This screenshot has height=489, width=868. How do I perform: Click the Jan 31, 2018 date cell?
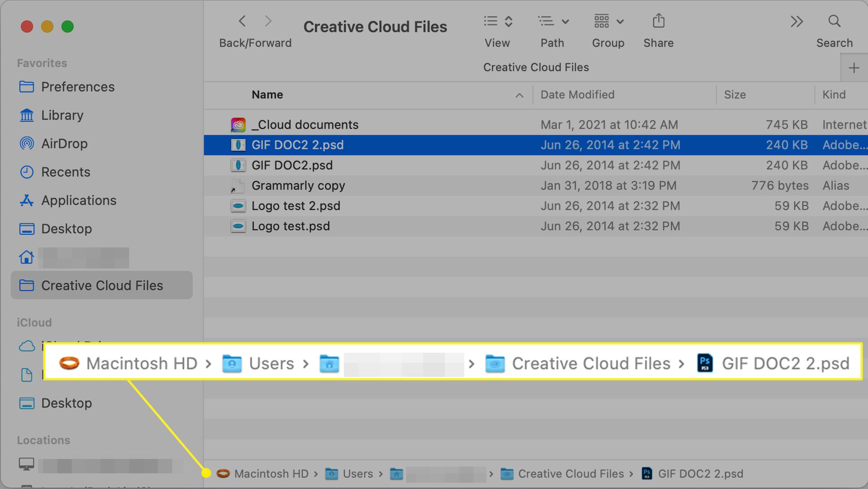point(608,186)
